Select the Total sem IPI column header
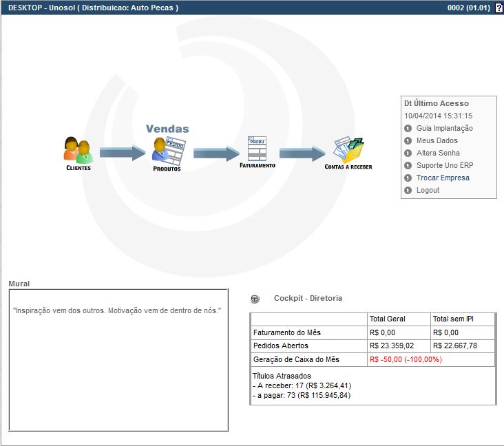The image size is (504, 446). click(453, 319)
